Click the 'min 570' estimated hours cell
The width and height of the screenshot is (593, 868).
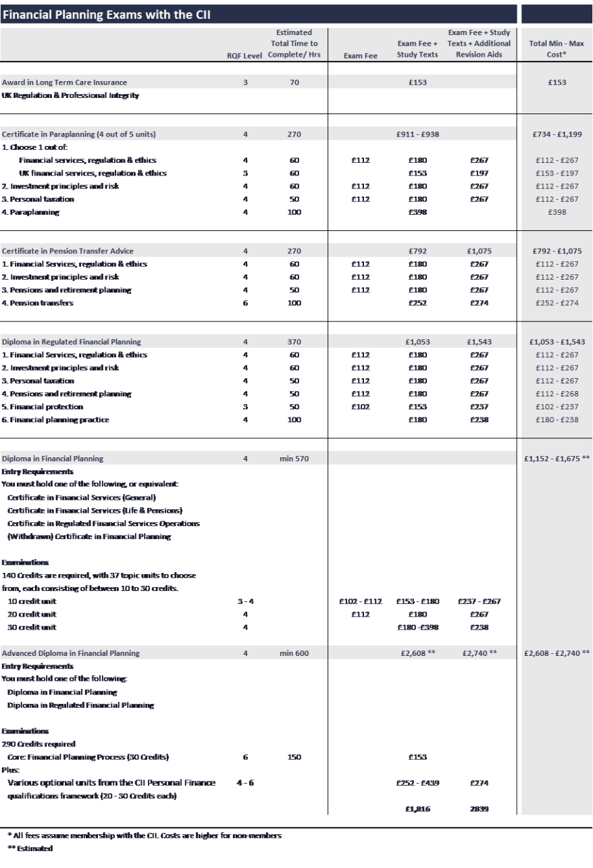(294, 459)
